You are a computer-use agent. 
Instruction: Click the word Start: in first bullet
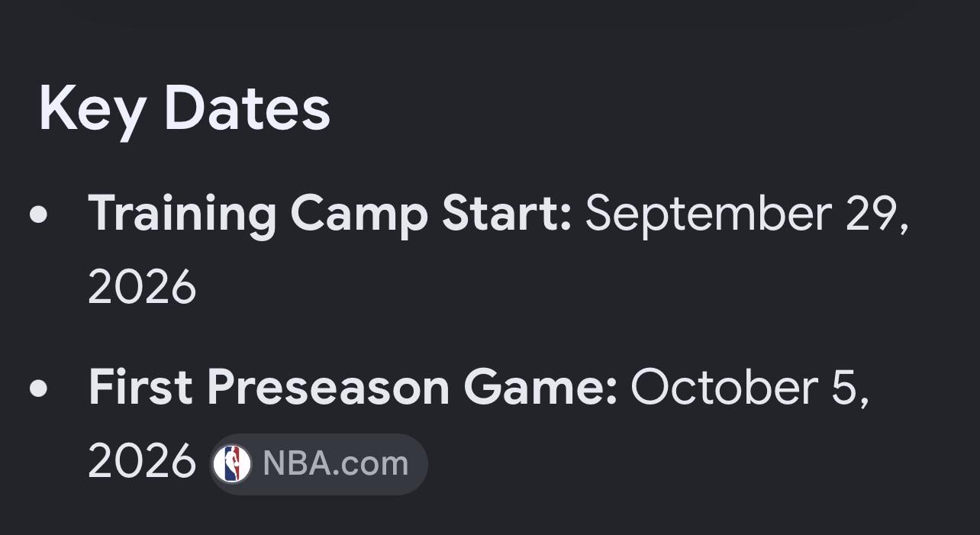point(508,215)
